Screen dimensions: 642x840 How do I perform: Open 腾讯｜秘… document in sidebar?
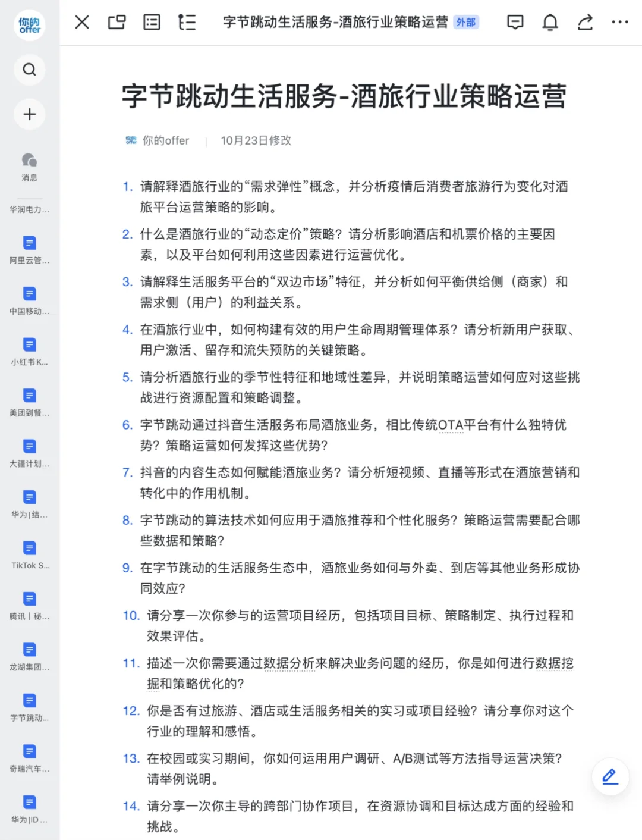[x=30, y=606]
